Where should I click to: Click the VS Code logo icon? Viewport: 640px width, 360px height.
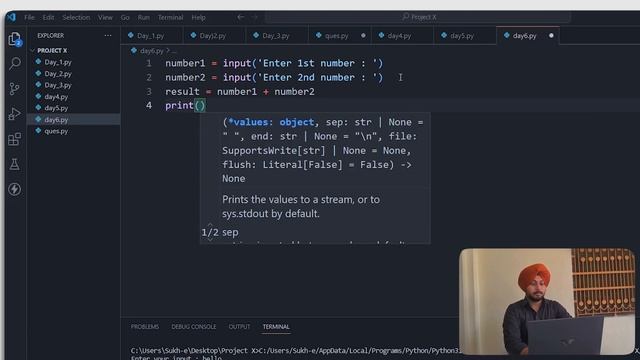point(11,17)
